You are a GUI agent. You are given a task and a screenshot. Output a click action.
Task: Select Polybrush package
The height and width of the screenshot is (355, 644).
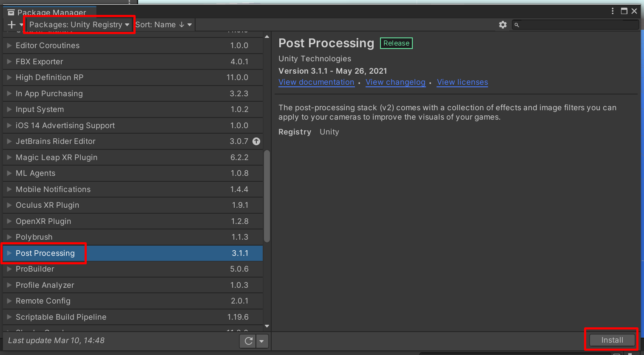pyautogui.click(x=133, y=237)
